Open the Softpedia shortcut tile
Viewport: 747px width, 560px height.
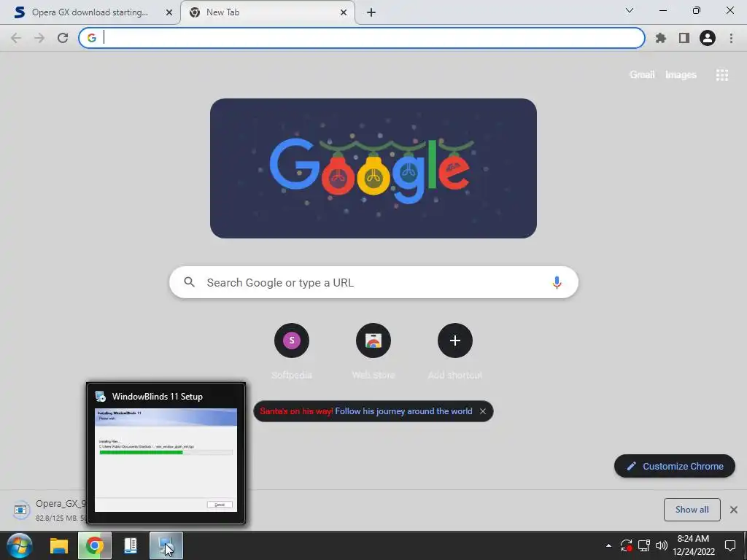tap(292, 341)
